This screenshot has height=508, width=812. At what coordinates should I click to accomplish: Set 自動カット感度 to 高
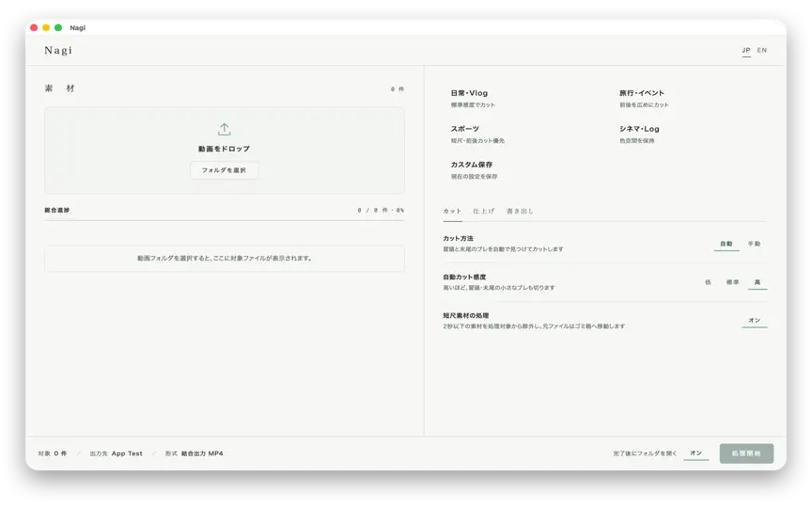757,282
